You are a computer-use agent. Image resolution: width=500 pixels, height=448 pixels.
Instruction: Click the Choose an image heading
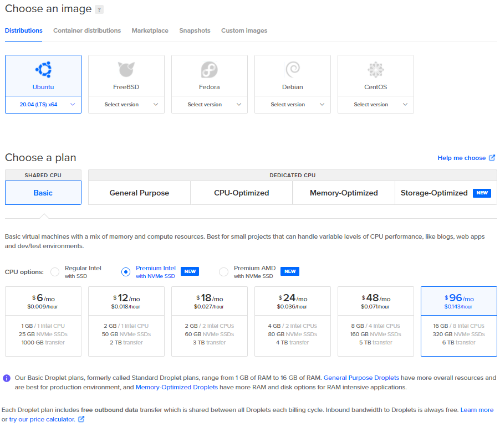tap(48, 9)
